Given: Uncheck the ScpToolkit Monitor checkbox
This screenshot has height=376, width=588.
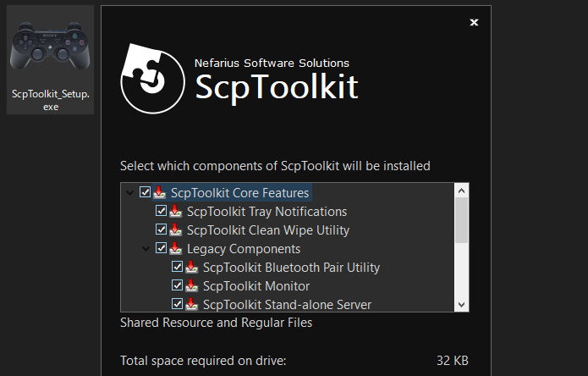Looking at the screenshot, I should (x=178, y=285).
